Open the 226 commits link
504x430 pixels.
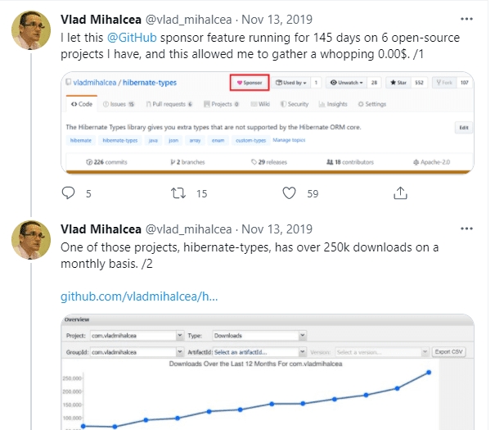106,162
